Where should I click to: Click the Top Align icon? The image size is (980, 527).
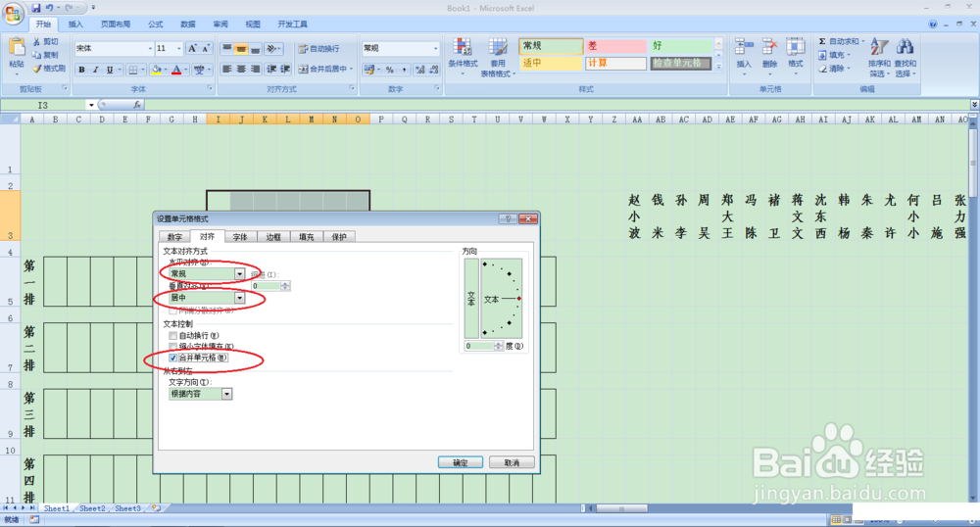pos(227,48)
